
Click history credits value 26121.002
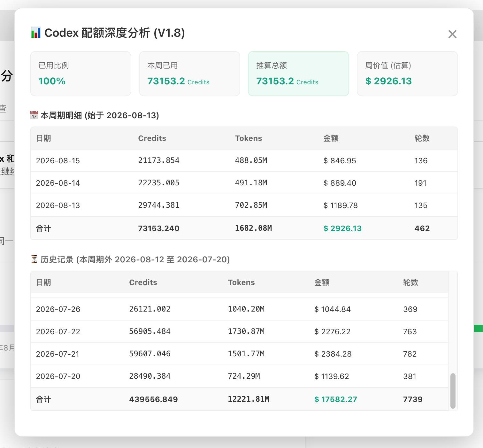tap(150, 309)
